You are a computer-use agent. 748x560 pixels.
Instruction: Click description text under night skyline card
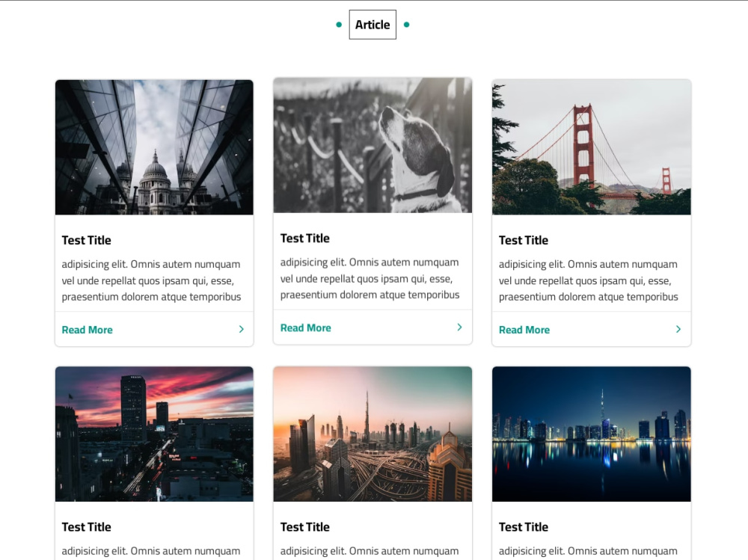(588, 552)
